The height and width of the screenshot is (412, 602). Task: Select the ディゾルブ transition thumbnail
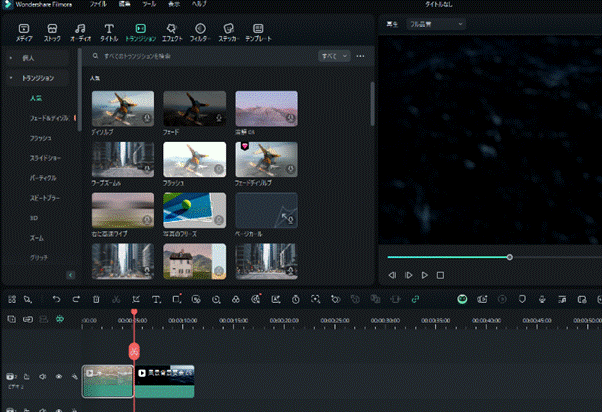[123, 109]
